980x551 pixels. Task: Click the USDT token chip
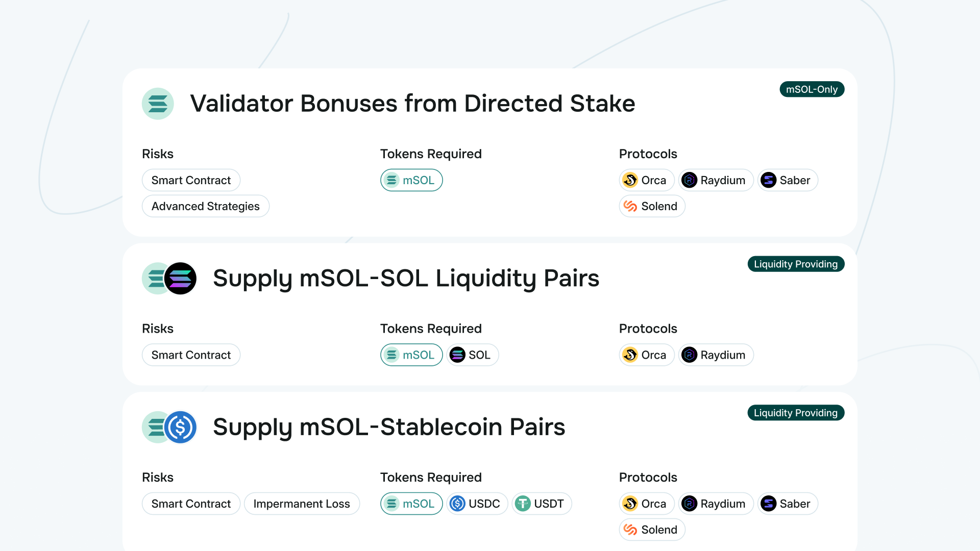pyautogui.click(x=542, y=504)
